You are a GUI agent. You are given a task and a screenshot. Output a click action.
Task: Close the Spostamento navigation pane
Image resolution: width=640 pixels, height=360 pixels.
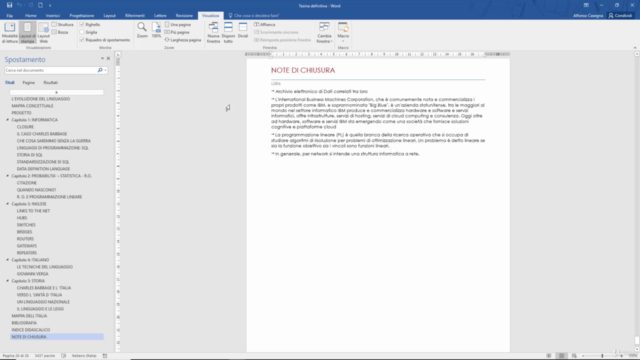click(x=108, y=59)
